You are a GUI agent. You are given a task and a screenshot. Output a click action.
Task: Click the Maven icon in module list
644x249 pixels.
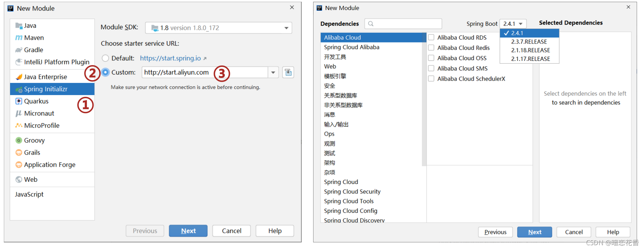pos(19,38)
